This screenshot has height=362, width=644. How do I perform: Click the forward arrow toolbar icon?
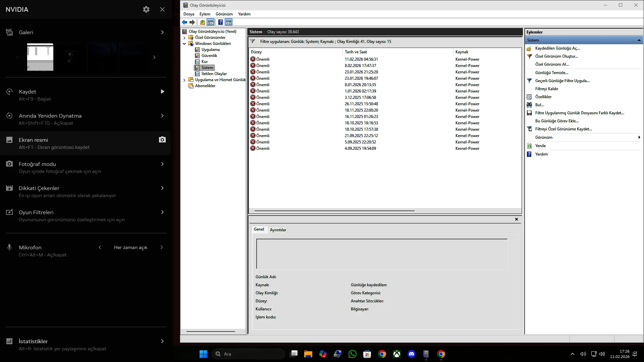tap(192, 22)
